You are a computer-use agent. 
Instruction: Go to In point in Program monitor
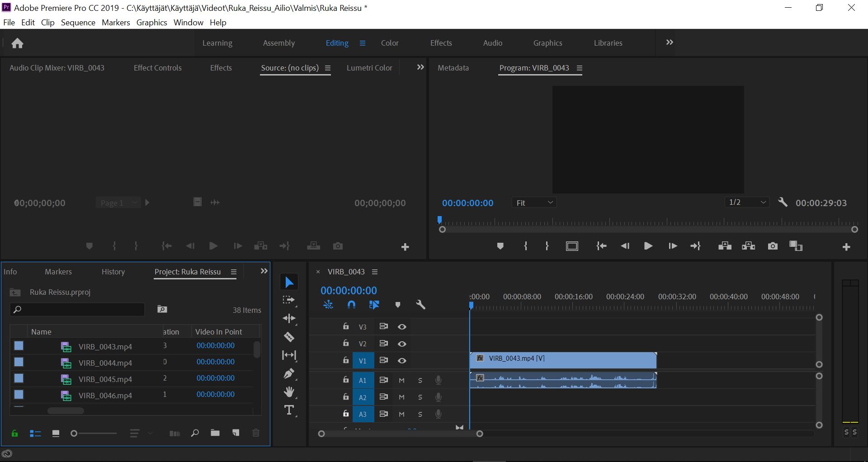(601, 246)
